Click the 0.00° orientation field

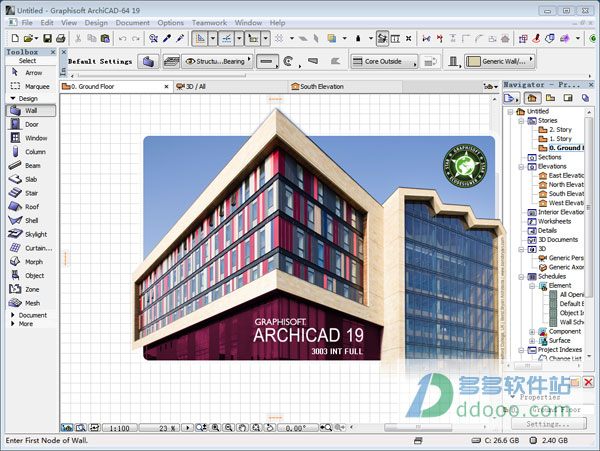click(x=298, y=428)
